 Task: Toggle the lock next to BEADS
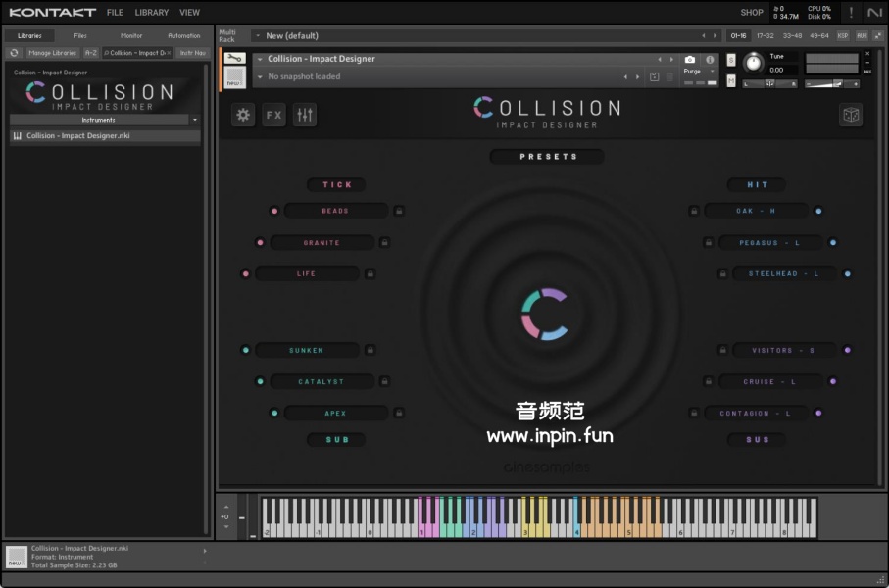pos(399,211)
